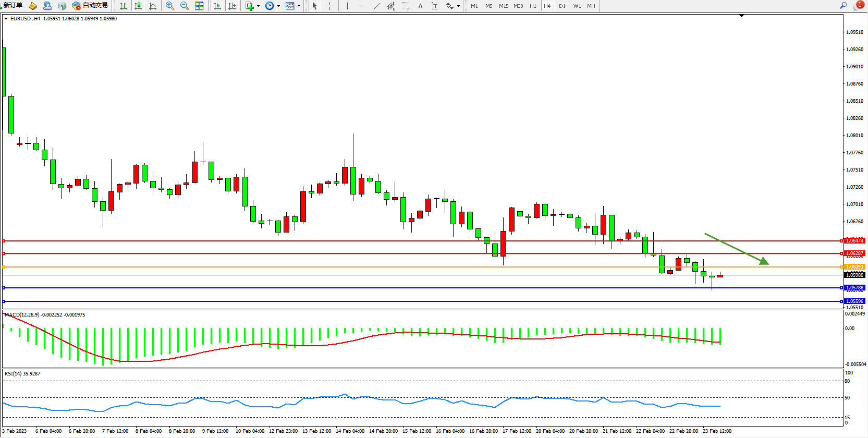
Task: Toggle chart auto scroll
Action: pos(217,6)
